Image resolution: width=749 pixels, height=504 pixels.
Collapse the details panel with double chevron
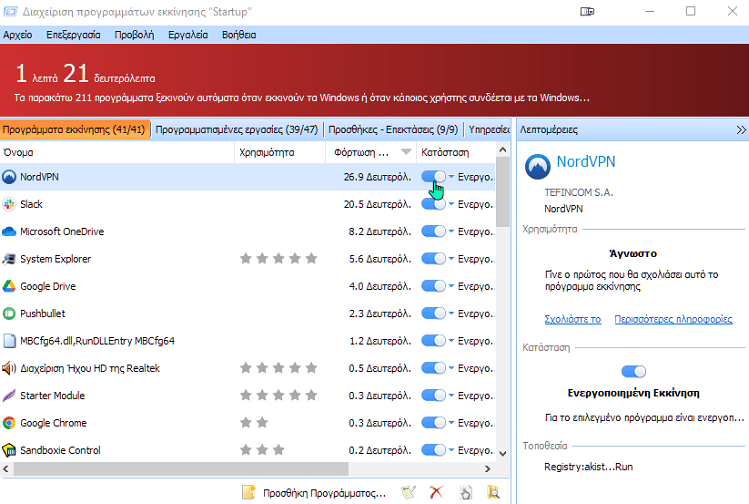point(740,130)
